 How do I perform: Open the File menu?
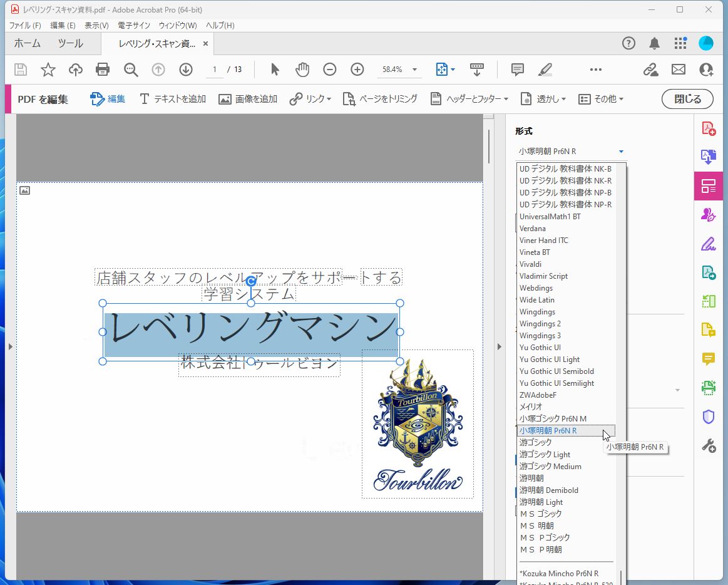pyautogui.click(x=25, y=26)
